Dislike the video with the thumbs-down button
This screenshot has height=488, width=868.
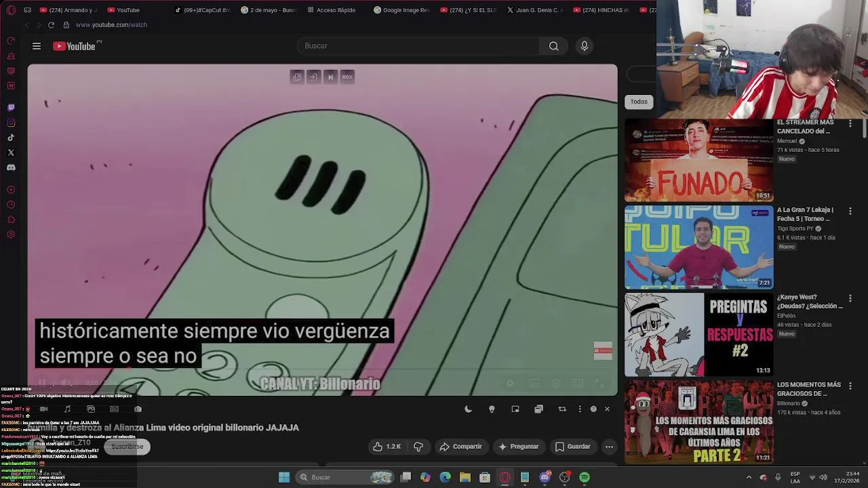coord(418,447)
